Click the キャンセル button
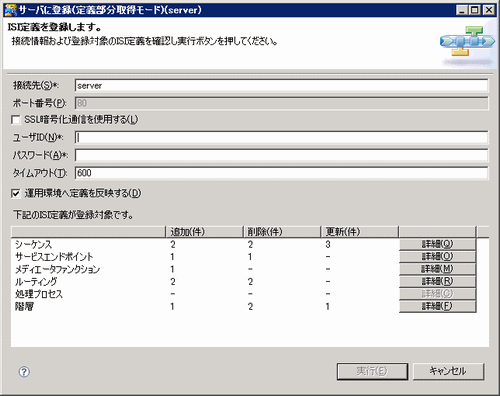 coord(448,371)
